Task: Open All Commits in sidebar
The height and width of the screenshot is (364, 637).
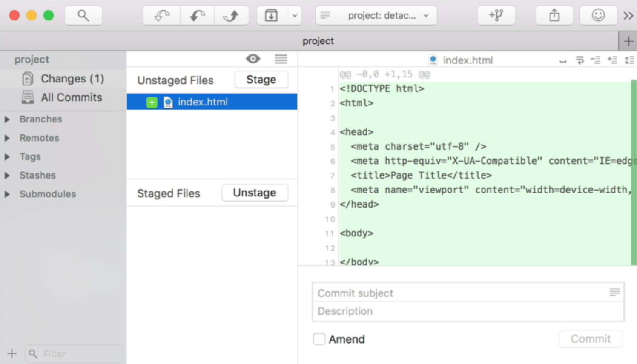Action: [x=71, y=97]
